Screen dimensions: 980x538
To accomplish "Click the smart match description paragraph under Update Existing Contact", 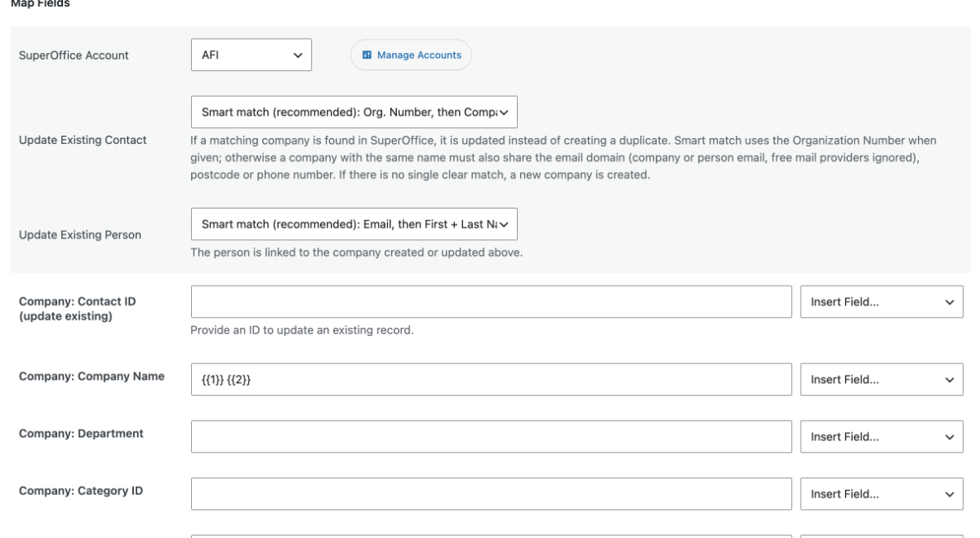I will coord(563,157).
